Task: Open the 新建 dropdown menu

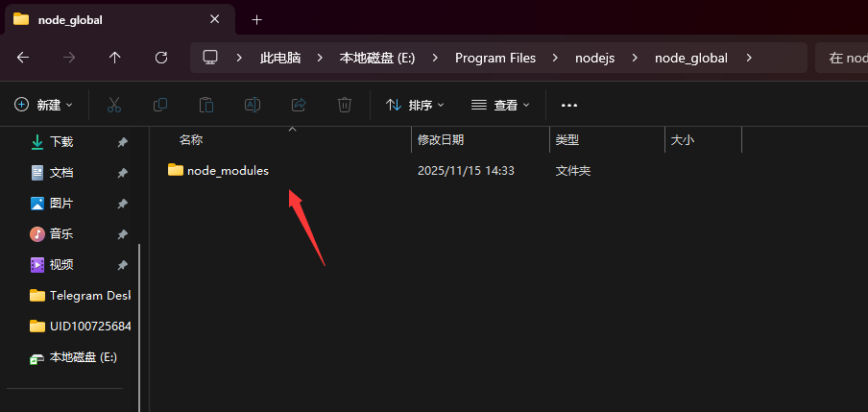Action: pyautogui.click(x=44, y=105)
